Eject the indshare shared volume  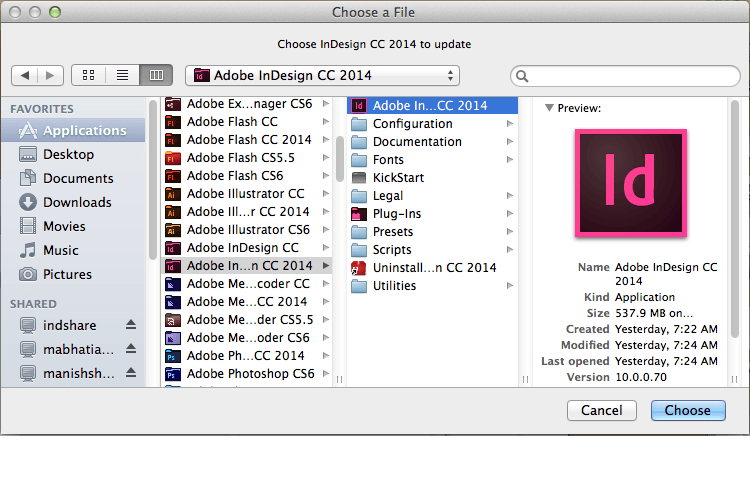131,325
